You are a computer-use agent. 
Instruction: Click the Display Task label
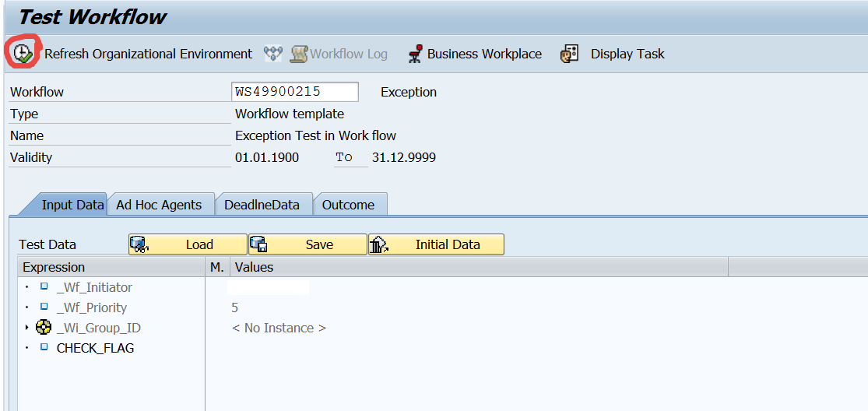(627, 54)
